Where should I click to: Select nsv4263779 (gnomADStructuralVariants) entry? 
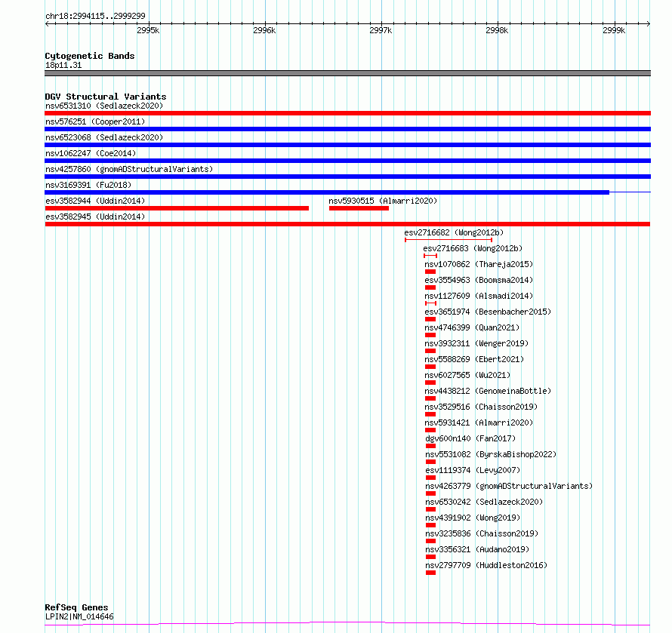click(509, 486)
